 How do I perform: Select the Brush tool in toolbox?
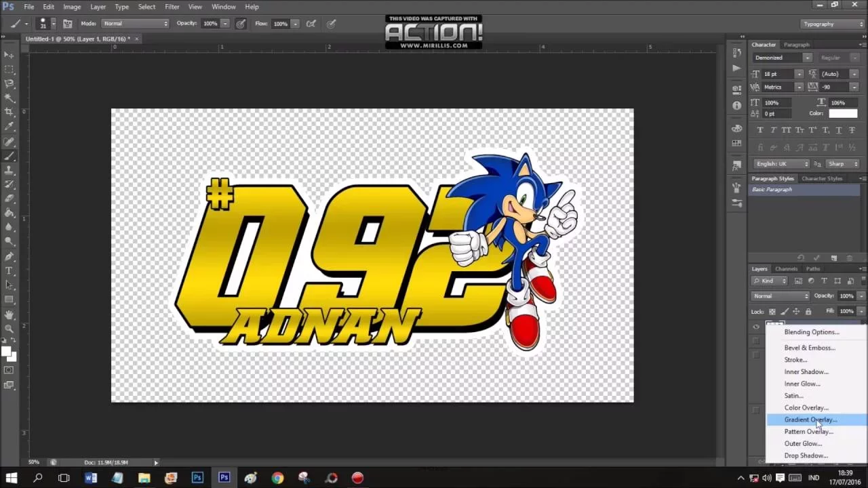point(9,156)
